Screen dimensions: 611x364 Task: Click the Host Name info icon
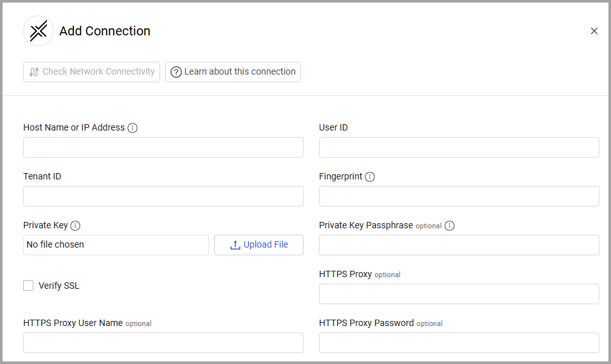click(132, 128)
